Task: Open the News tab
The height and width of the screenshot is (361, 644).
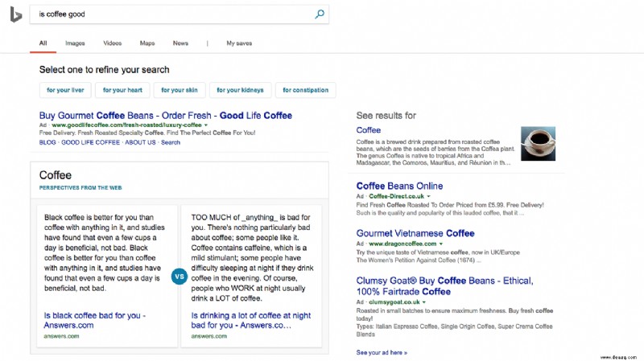Action: tap(180, 43)
